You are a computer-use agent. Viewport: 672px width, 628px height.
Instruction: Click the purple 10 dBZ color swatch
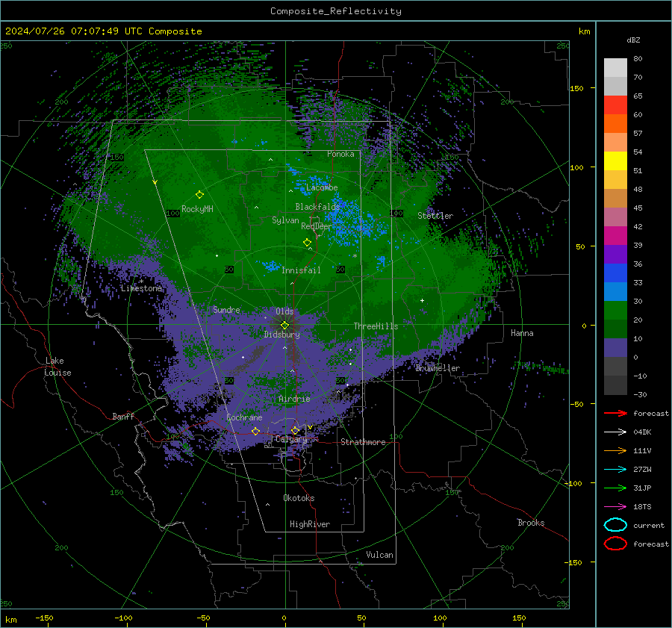[x=615, y=347]
